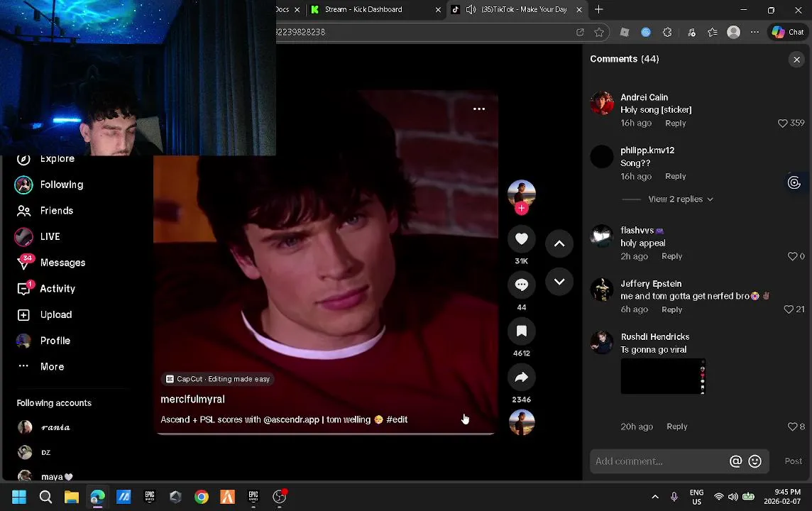This screenshot has height=511, width=812.
Task: Like Jeffery Epstein's comment
Action: (788, 309)
